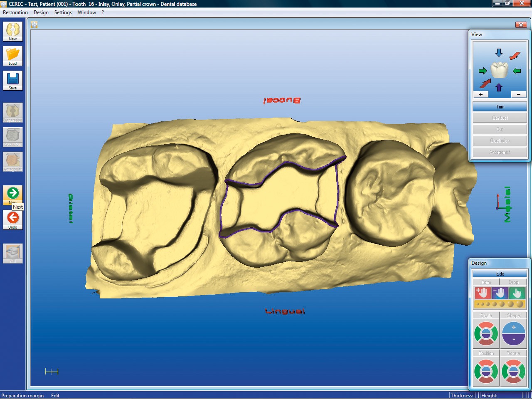Select upper-right orange diagonal view arrow

click(x=515, y=56)
